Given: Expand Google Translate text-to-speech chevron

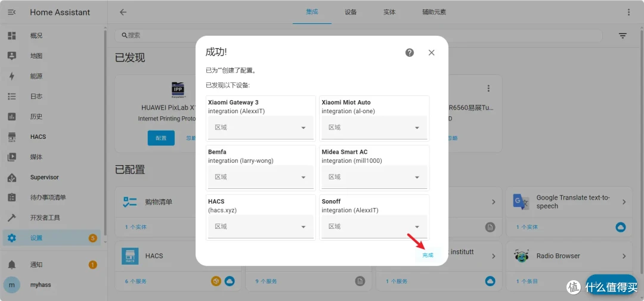Looking at the screenshot, I should (624, 202).
